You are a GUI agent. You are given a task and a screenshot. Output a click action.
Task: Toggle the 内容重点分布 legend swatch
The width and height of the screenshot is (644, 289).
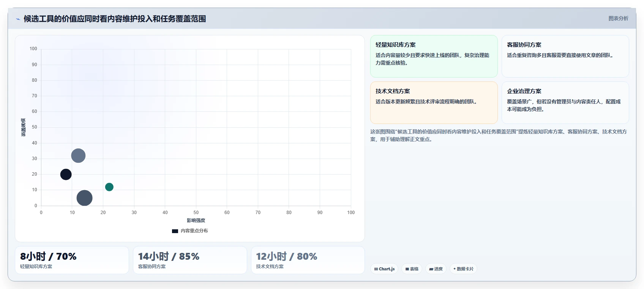point(175,231)
